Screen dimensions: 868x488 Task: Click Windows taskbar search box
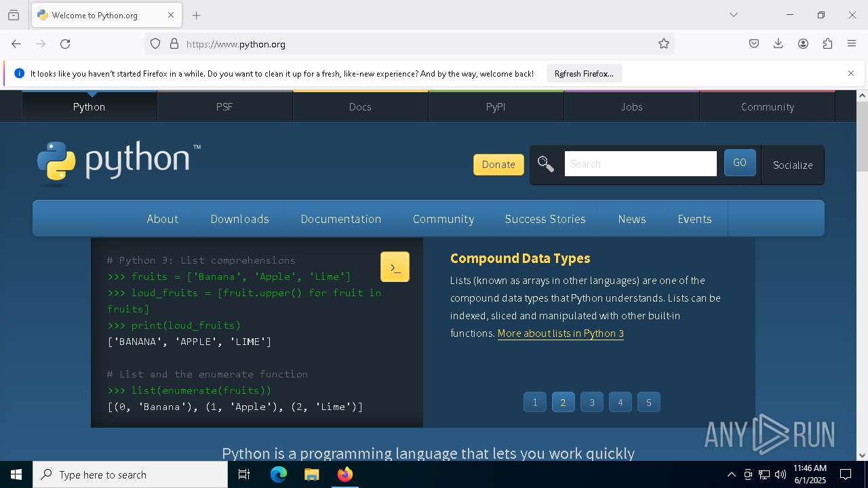(x=130, y=474)
